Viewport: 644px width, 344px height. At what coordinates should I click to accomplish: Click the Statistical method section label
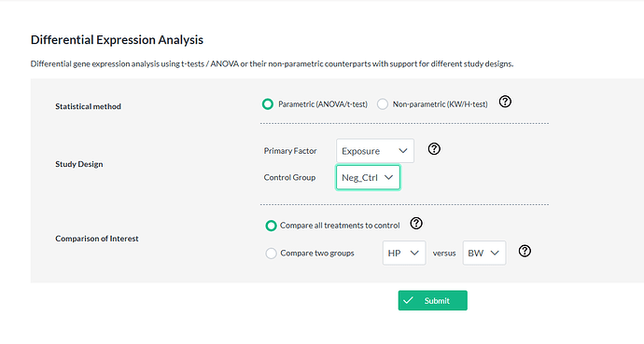pos(89,106)
